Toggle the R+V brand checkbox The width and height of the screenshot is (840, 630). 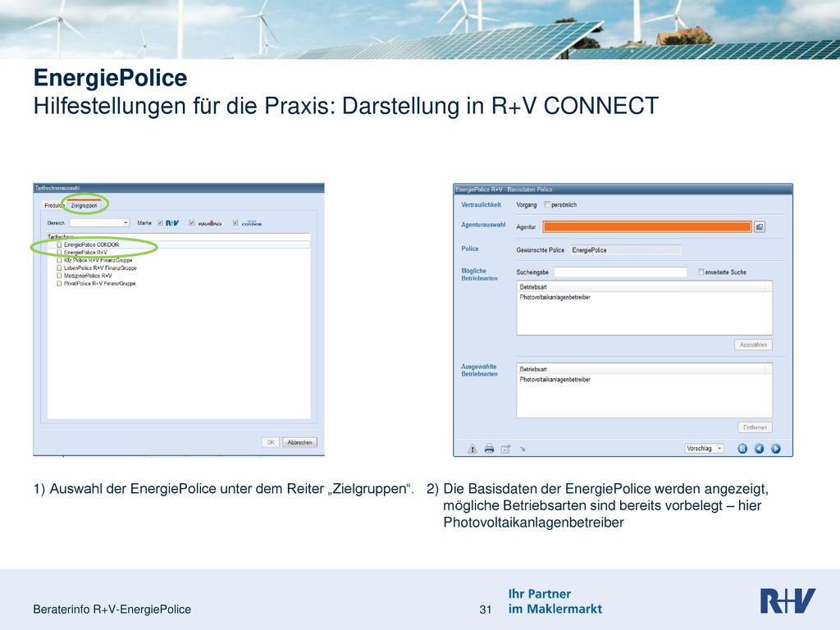pyautogui.click(x=160, y=223)
